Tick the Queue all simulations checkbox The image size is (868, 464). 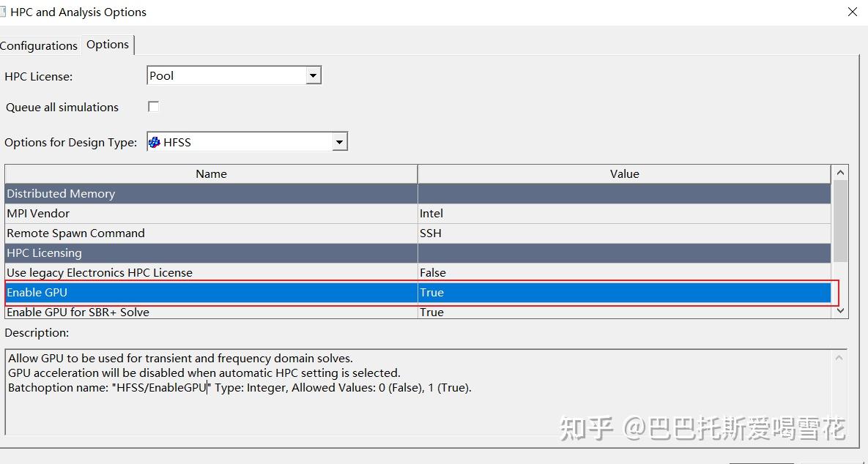153,107
